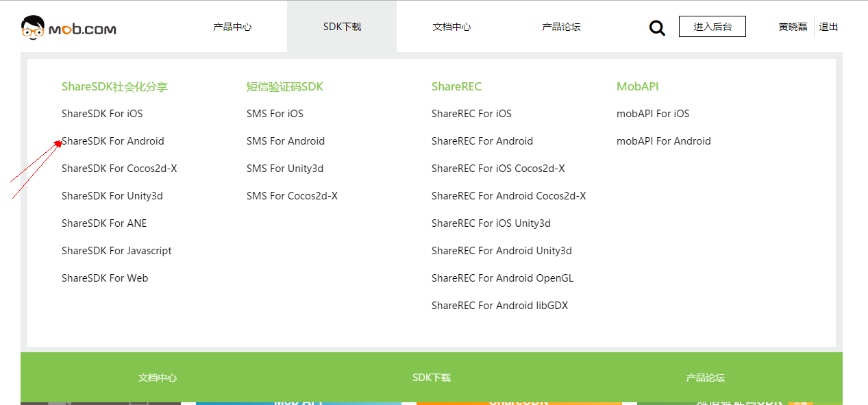
Task: Open the MobAPI heading link
Action: pos(637,86)
